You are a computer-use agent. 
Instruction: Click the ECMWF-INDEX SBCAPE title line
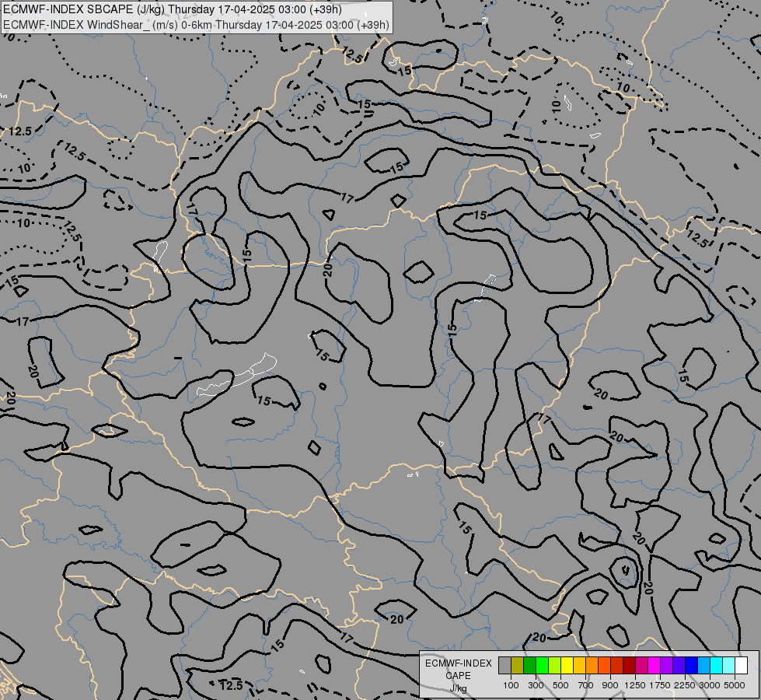click(x=173, y=9)
